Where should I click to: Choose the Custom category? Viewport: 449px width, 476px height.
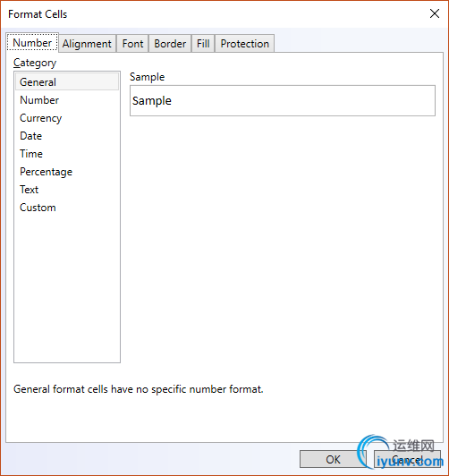67,208
